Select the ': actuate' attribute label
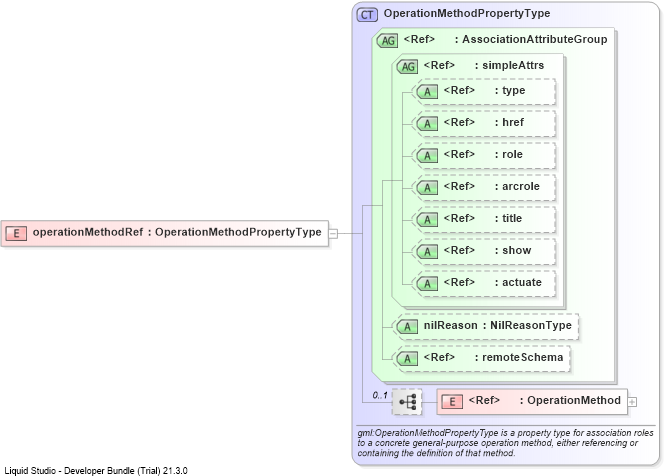 [x=518, y=282]
